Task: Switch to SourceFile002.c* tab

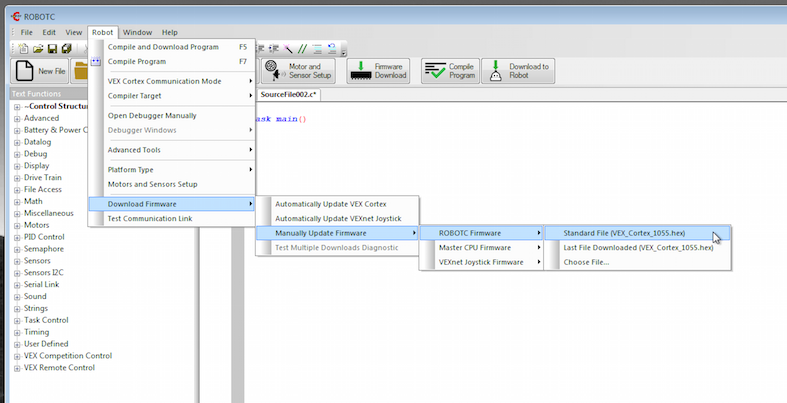Action: (x=289, y=94)
